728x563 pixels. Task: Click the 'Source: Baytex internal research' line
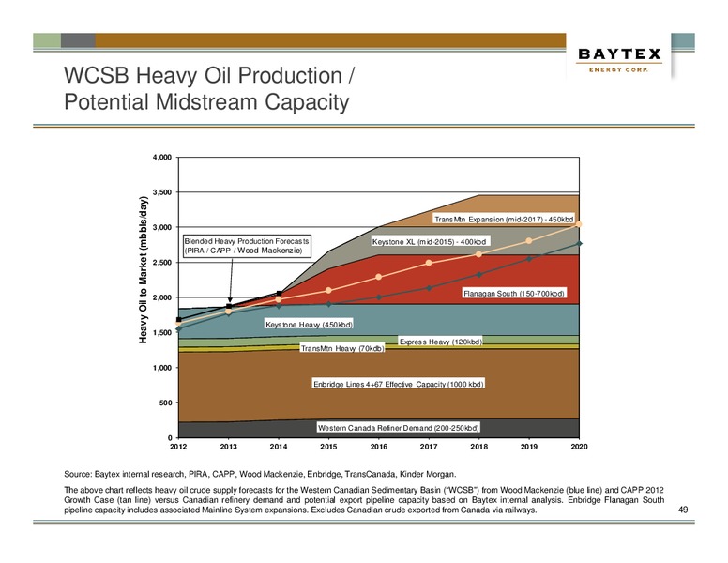click(260, 474)
